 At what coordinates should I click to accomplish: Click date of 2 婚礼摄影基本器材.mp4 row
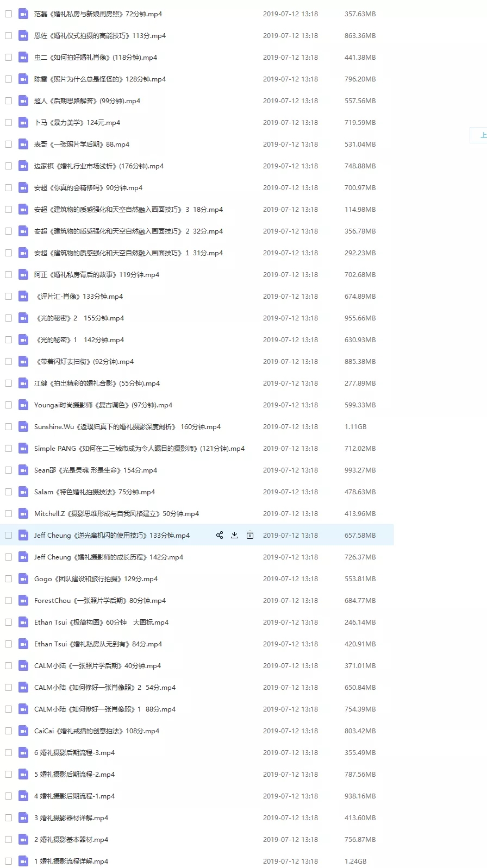click(290, 839)
